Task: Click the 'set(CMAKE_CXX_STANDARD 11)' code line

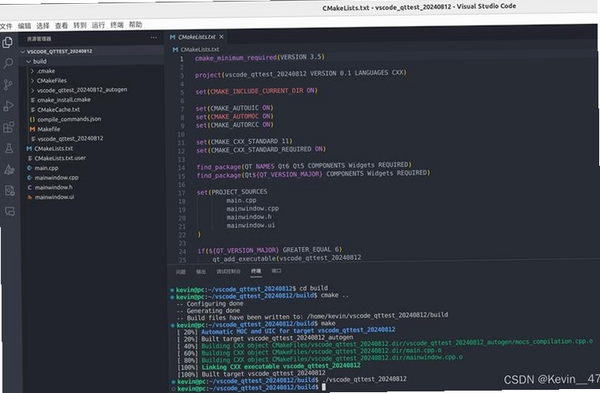Action: pos(244,142)
